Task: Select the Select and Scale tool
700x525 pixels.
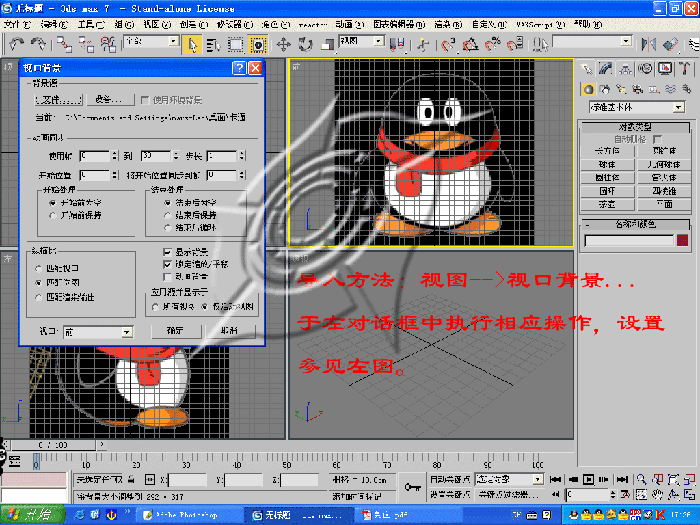Action: 327,45
